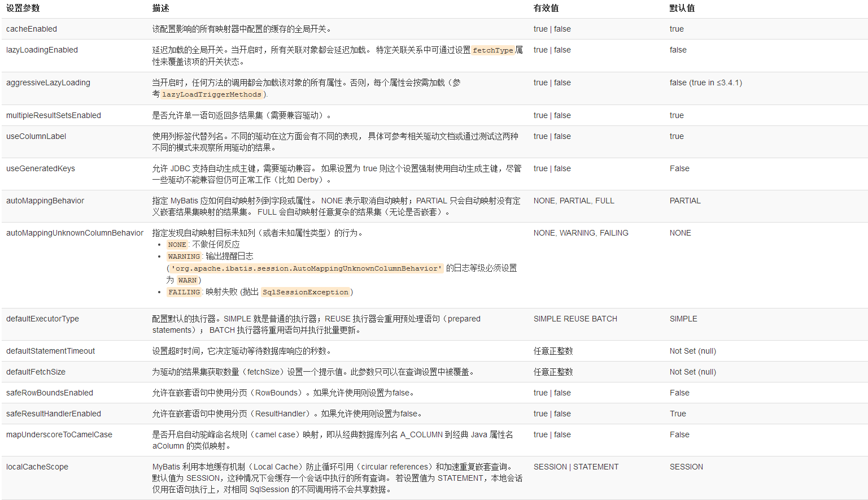The height and width of the screenshot is (500, 868).
Task: Click true | false in cacheEnabled row
Action: click(x=552, y=29)
